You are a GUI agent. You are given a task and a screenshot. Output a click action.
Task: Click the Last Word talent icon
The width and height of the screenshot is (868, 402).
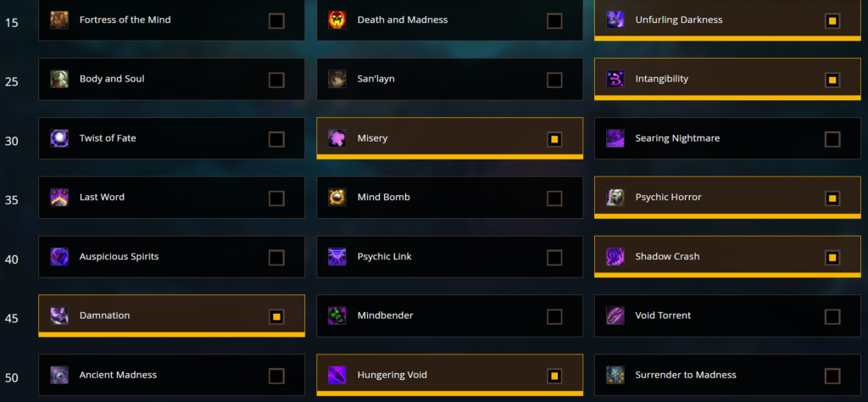click(59, 198)
